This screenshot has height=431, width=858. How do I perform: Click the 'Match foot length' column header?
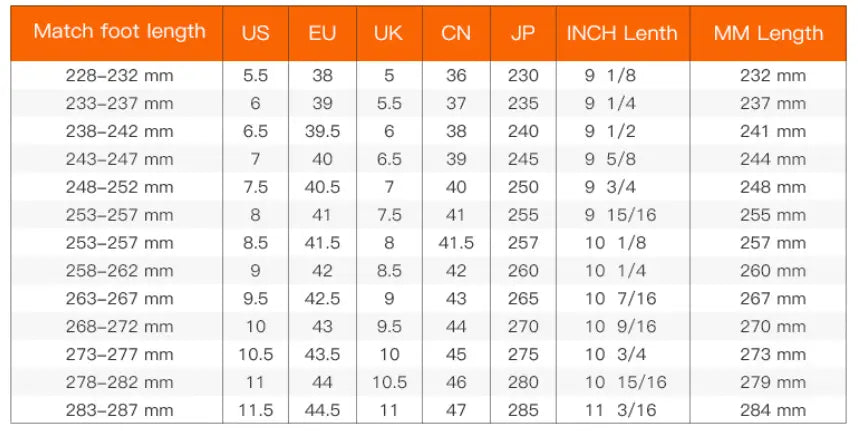119,32
